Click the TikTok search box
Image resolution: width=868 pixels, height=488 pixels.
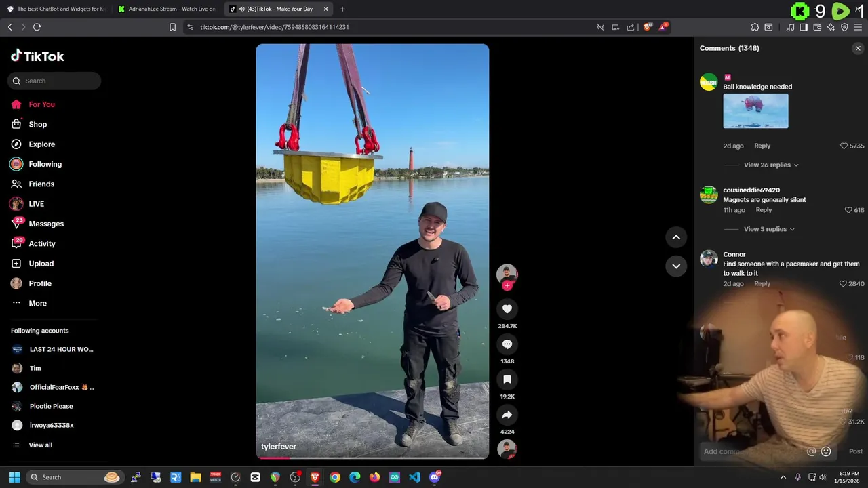pos(54,81)
